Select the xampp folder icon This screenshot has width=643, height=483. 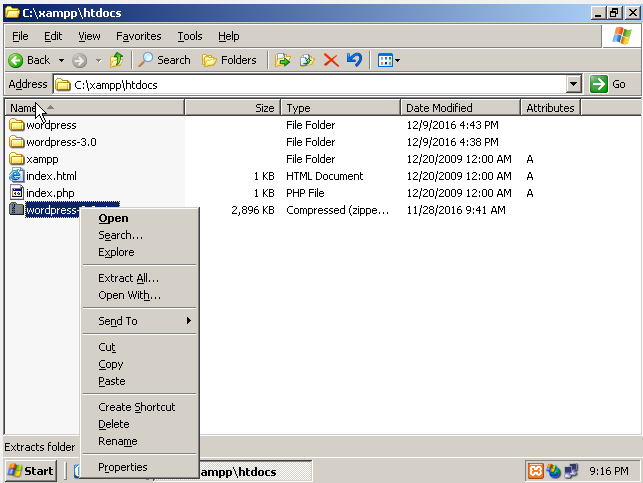(x=16, y=159)
